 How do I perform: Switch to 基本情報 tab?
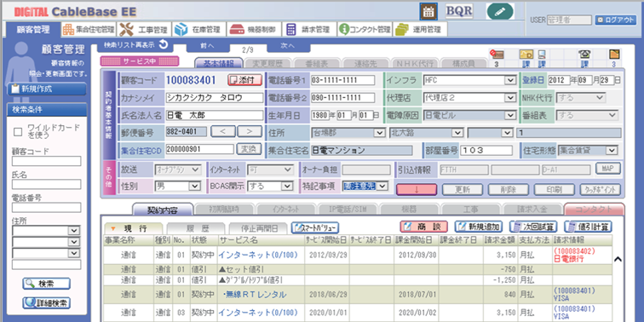(218, 64)
